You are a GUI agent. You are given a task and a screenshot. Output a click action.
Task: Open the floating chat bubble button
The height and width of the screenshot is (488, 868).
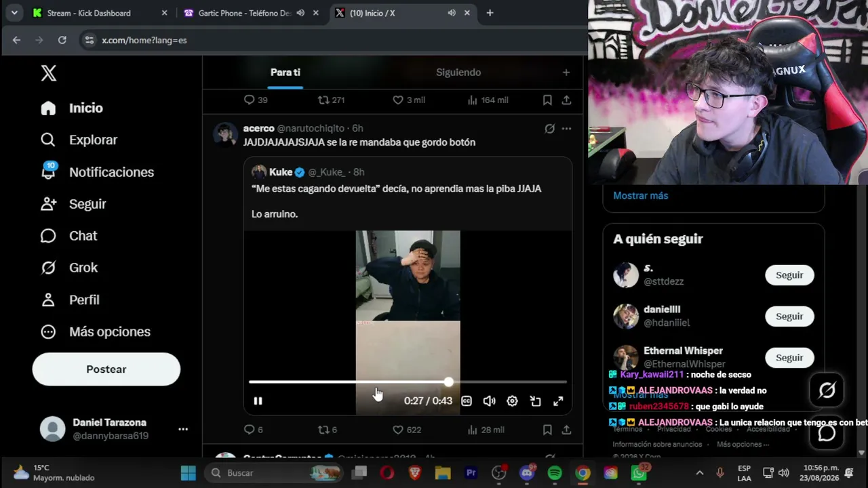[827, 432]
